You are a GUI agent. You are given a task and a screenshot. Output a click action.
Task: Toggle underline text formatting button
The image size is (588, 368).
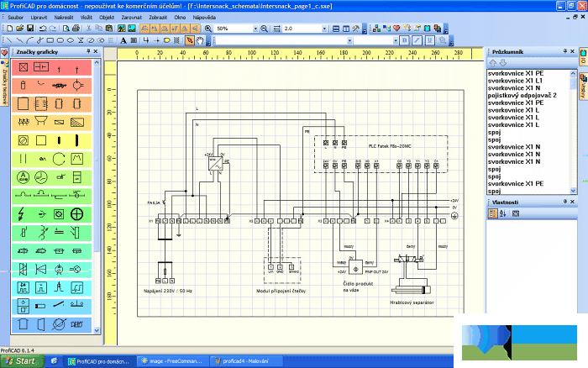430,40
